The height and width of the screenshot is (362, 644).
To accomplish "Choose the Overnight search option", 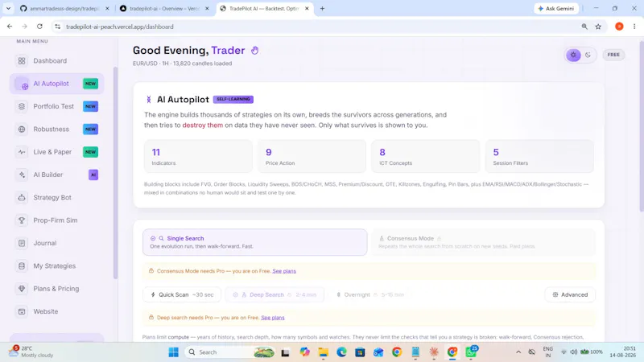I will pyautogui.click(x=370, y=294).
